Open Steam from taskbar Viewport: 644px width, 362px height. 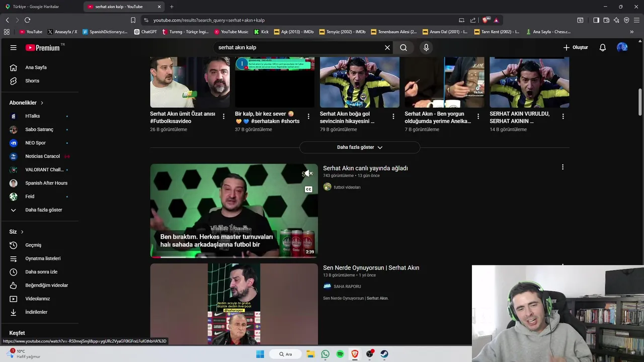384,354
